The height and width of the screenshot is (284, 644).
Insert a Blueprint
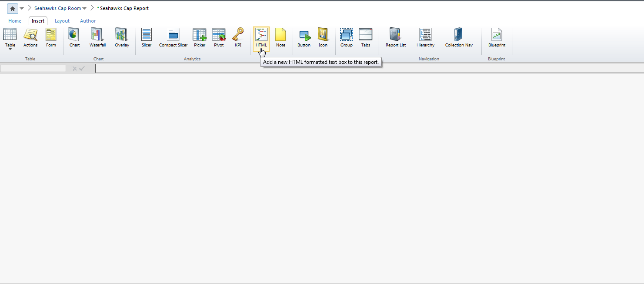coord(497,38)
